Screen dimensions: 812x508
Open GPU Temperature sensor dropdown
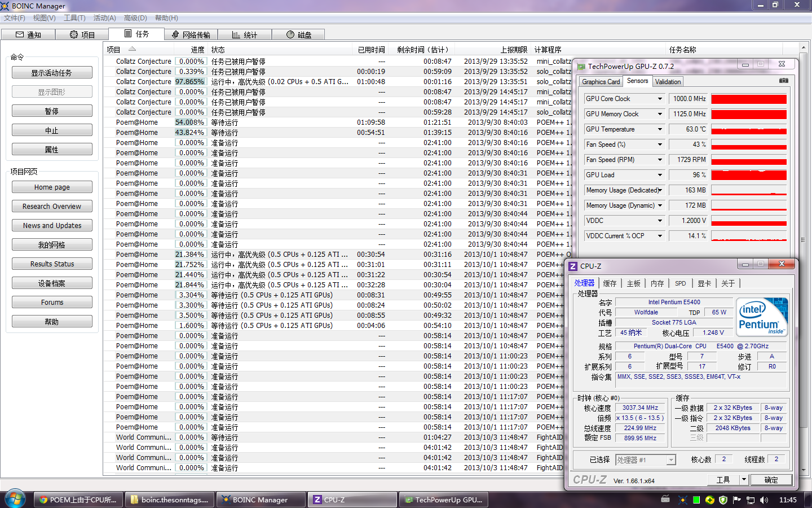click(659, 129)
